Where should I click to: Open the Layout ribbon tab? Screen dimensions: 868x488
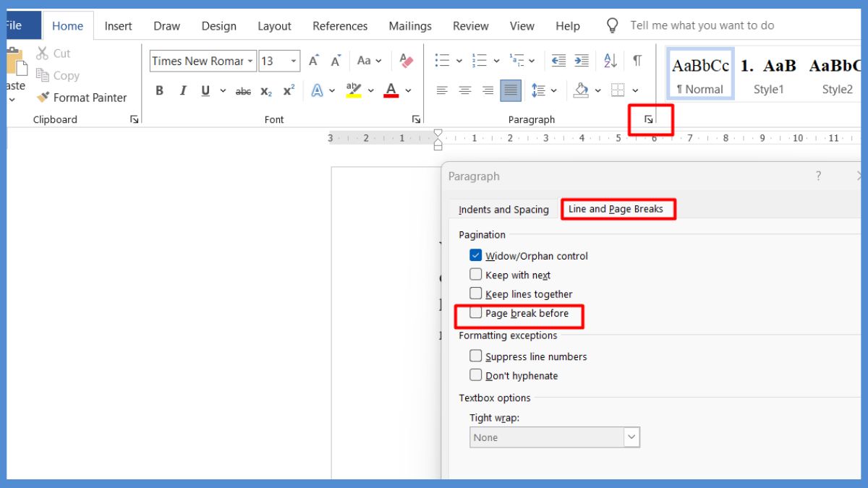(x=274, y=25)
